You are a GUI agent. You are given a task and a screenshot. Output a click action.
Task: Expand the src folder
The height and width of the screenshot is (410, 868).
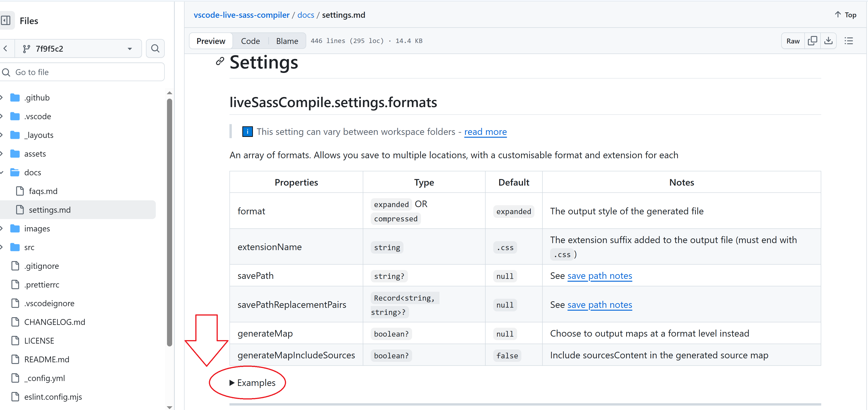tap(2, 247)
